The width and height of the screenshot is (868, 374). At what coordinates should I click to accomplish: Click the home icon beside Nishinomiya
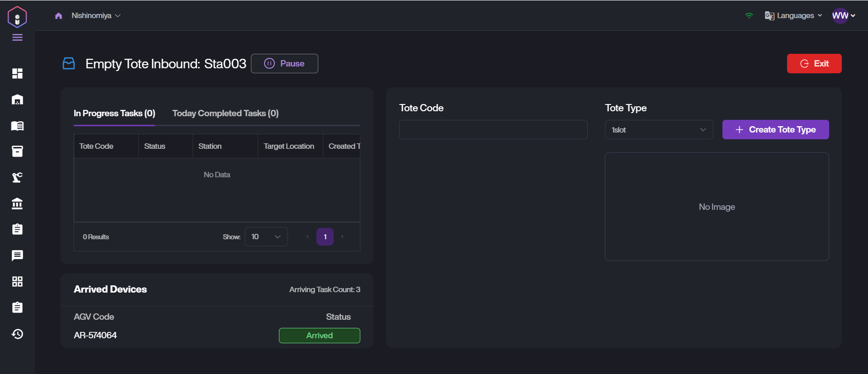[x=58, y=16]
